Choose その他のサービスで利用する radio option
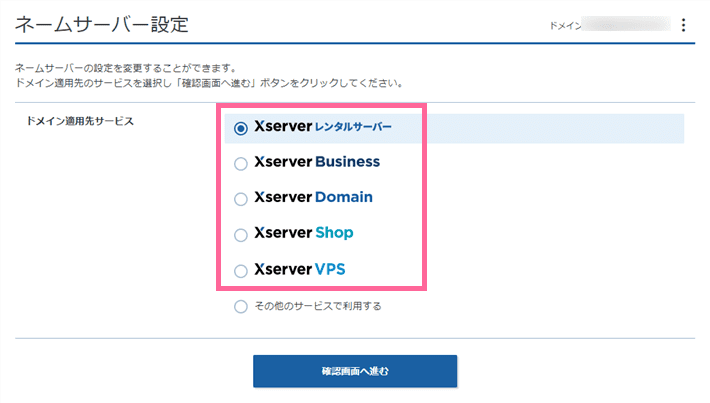 coord(241,307)
